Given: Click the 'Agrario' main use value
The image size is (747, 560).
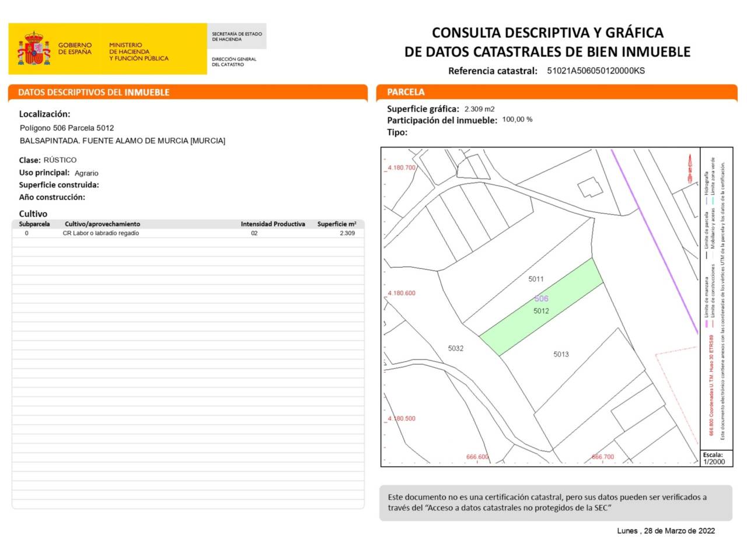Looking at the screenshot, I should pos(86,173).
